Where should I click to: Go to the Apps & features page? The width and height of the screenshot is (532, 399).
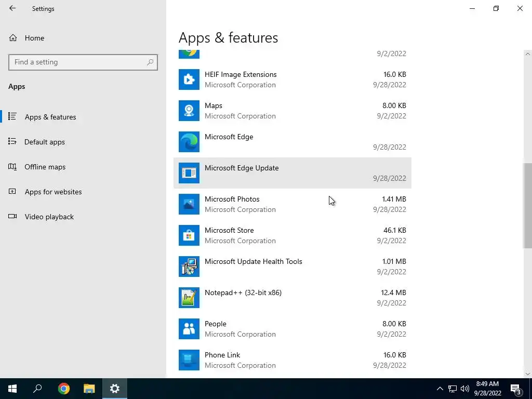coord(83,117)
